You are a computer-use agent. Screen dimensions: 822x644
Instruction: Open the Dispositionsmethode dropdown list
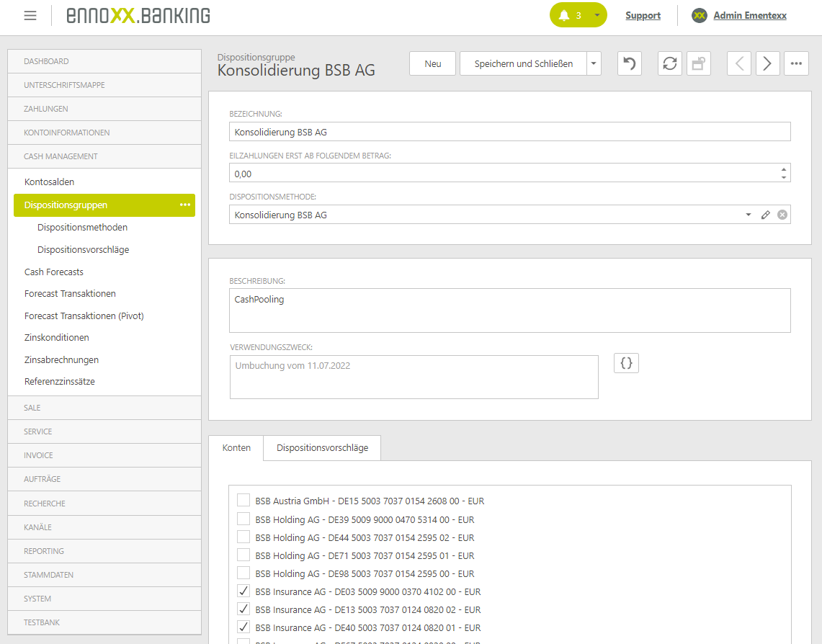749,215
